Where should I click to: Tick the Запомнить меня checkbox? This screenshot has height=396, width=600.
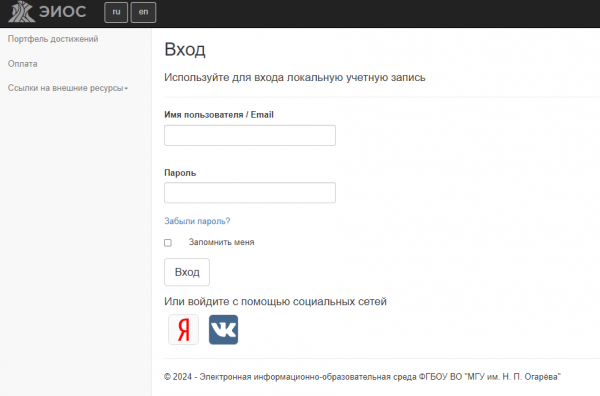[168, 243]
